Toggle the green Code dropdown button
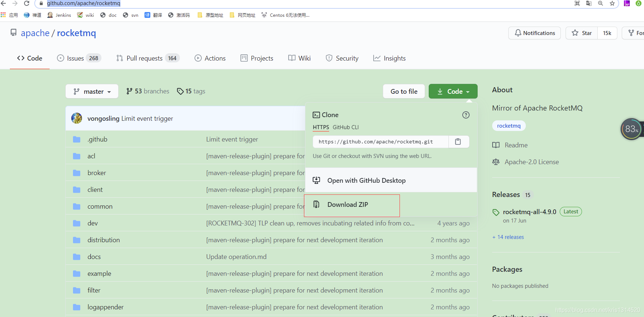The width and height of the screenshot is (644, 317). point(453,91)
